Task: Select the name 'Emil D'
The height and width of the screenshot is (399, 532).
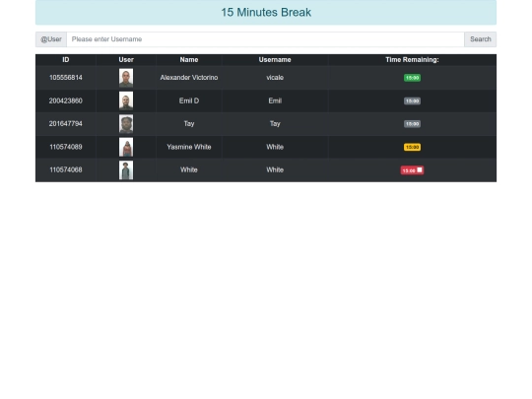Action: click(189, 100)
